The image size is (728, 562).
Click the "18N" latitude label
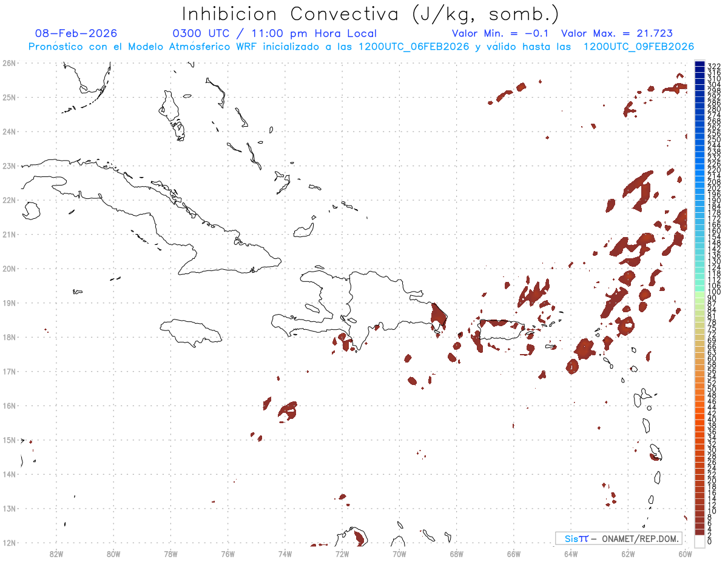(x=8, y=337)
